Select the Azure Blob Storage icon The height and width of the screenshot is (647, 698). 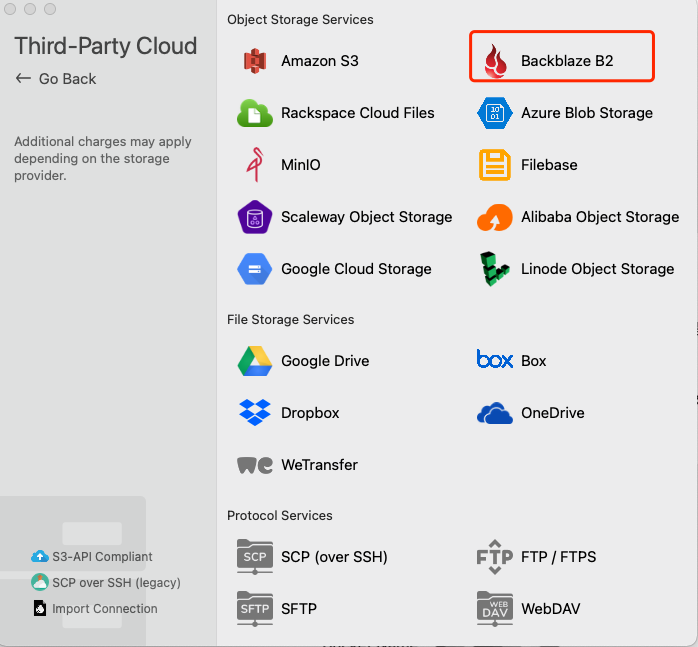click(x=495, y=113)
